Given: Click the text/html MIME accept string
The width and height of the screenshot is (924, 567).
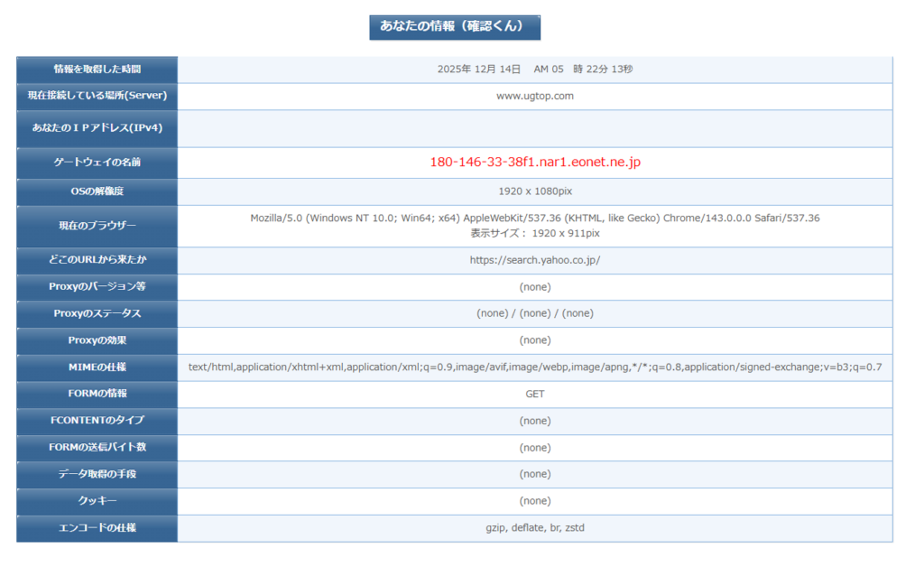Looking at the screenshot, I should pos(535,367).
